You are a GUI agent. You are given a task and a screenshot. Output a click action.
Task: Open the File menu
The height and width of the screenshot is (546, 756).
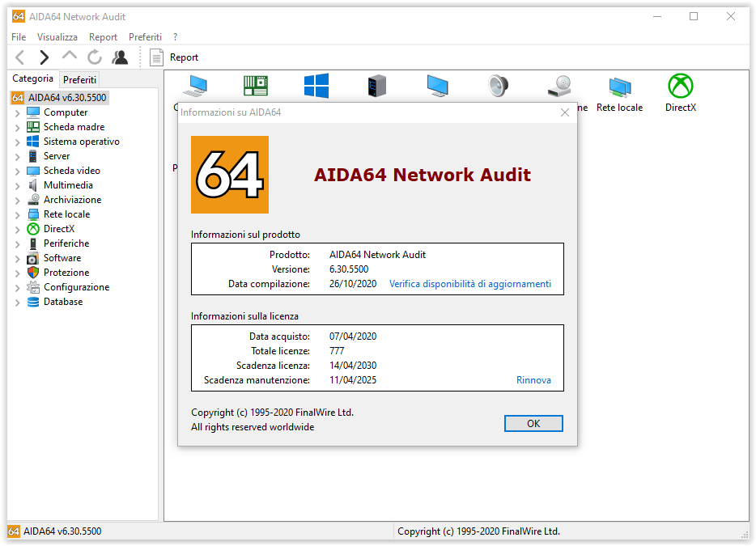pyautogui.click(x=19, y=37)
